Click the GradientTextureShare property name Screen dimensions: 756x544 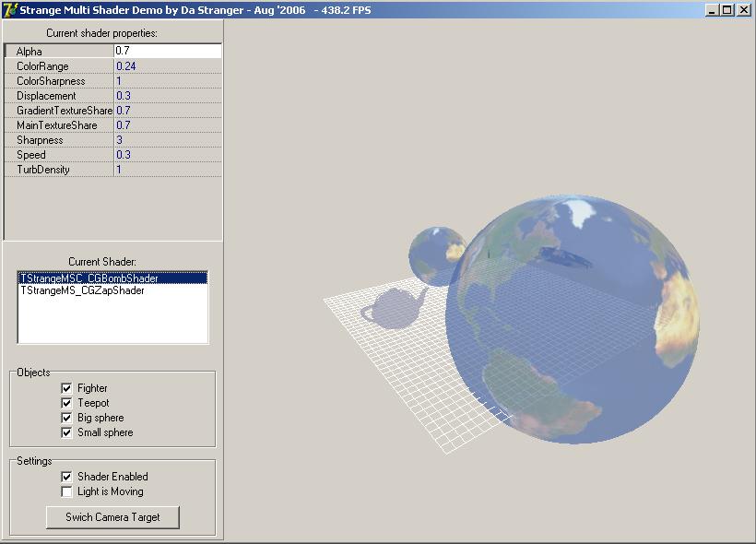click(x=65, y=111)
